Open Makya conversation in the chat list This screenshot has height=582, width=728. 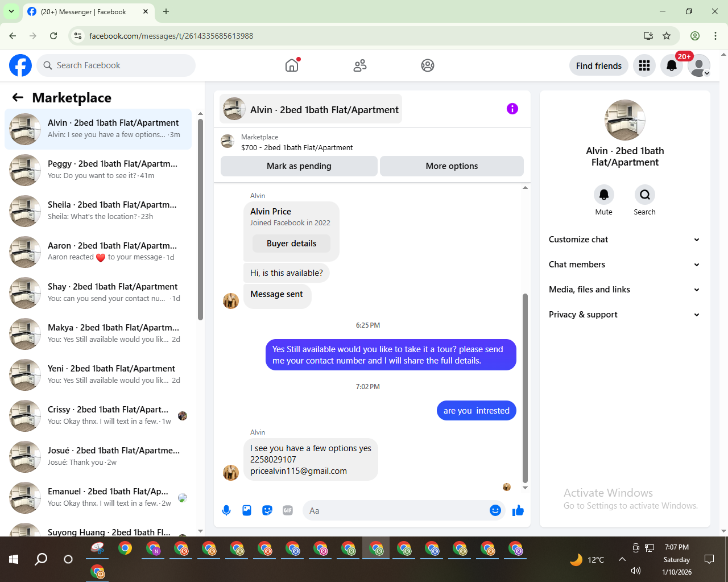point(98,334)
